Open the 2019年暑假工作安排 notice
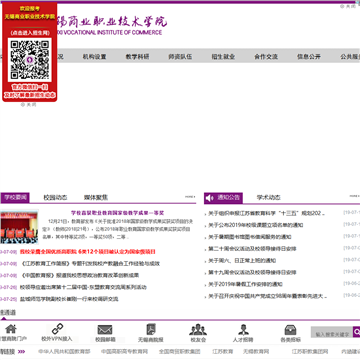The width and height of the screenshot is (360, 360). 245,284
